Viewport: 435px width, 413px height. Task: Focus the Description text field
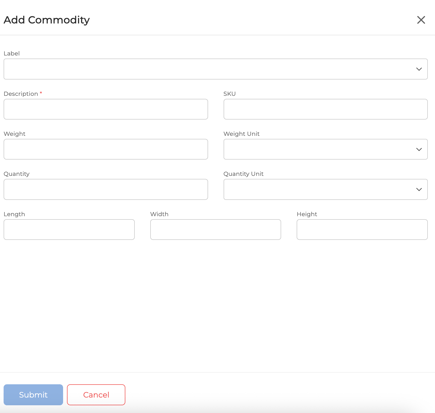point(106,109)
